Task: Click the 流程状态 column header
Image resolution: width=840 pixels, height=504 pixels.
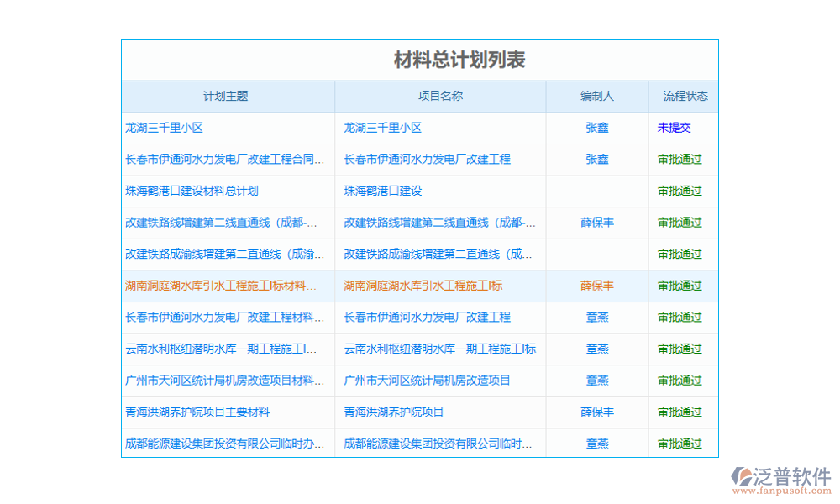Action: 680,96
